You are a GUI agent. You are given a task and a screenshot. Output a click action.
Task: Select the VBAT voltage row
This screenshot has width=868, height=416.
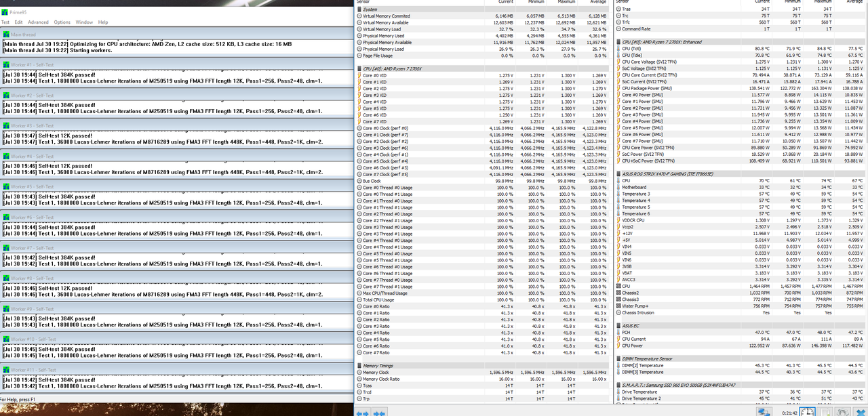(x=741, y=273)
